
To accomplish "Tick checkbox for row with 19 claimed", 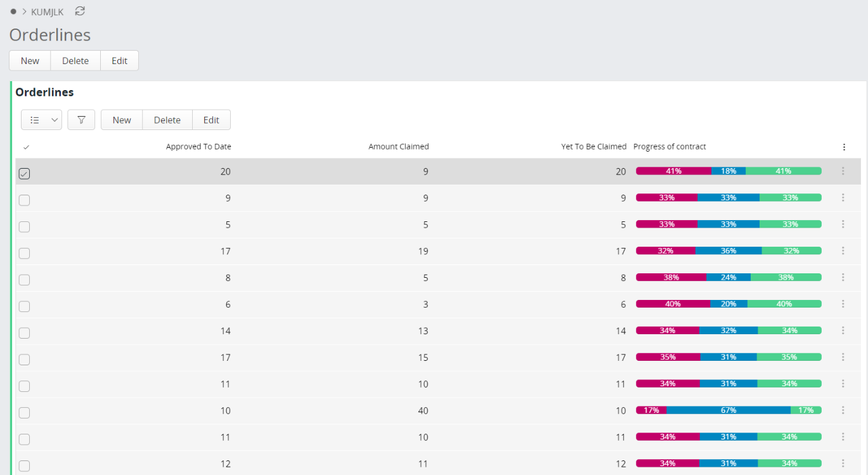I will [x=24, y=254].
